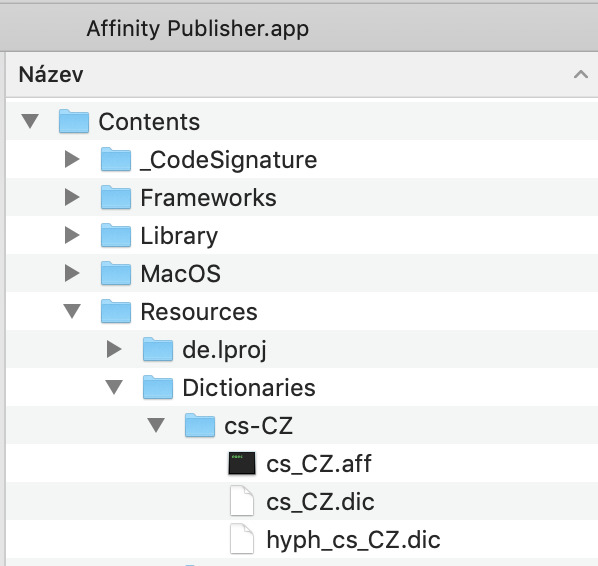Click the cs_CZ.aff black file icon
Viewport: 598px width, 566px height.
point(242,463)
